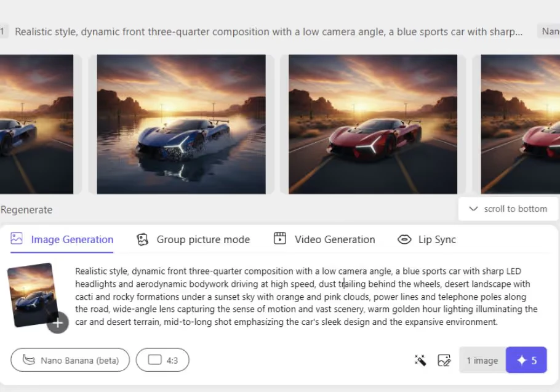Expand the chat with scroll to bottom chevron
560x392 pixels.
click(x=473, y=209)
